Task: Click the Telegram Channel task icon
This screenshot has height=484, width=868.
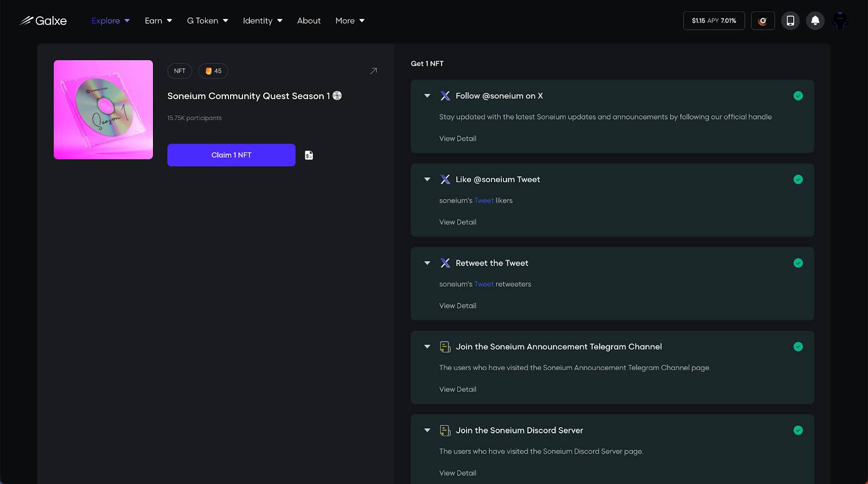Action: pos(445,347)
